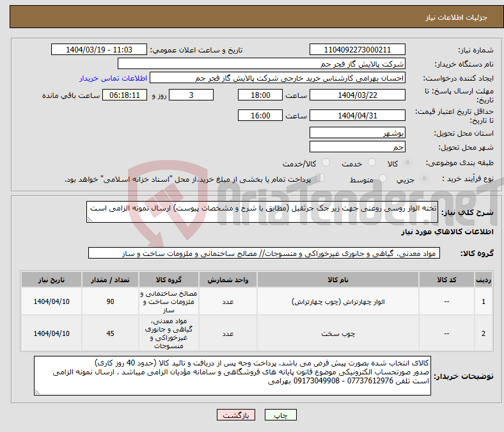Click the response deadline date 1404/03/22
Screen dimensions: 504x432
coord(357,95)
